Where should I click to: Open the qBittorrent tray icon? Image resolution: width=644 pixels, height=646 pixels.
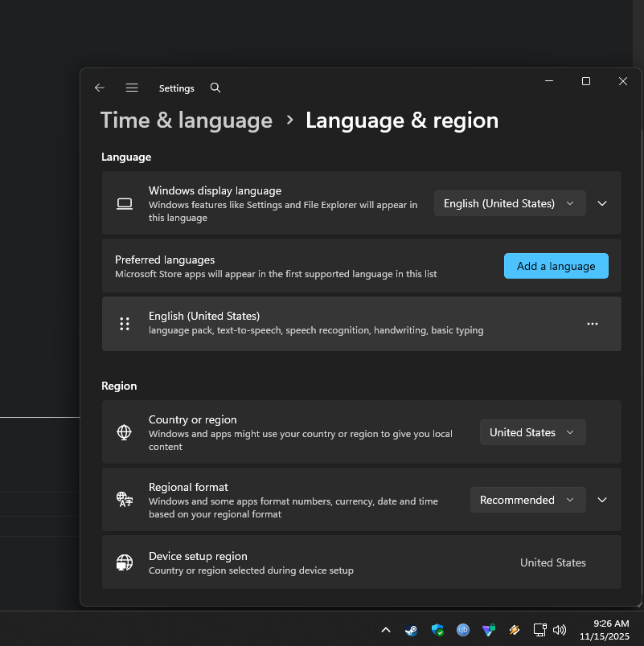click(x=463, y=629)
